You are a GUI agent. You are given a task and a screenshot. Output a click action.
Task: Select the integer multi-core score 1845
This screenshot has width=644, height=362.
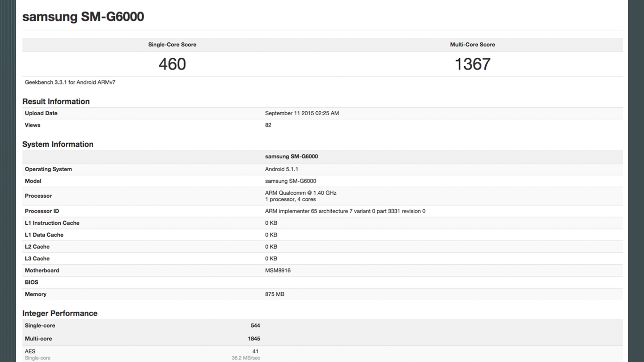pyautogui.click(x=254, y=339)
